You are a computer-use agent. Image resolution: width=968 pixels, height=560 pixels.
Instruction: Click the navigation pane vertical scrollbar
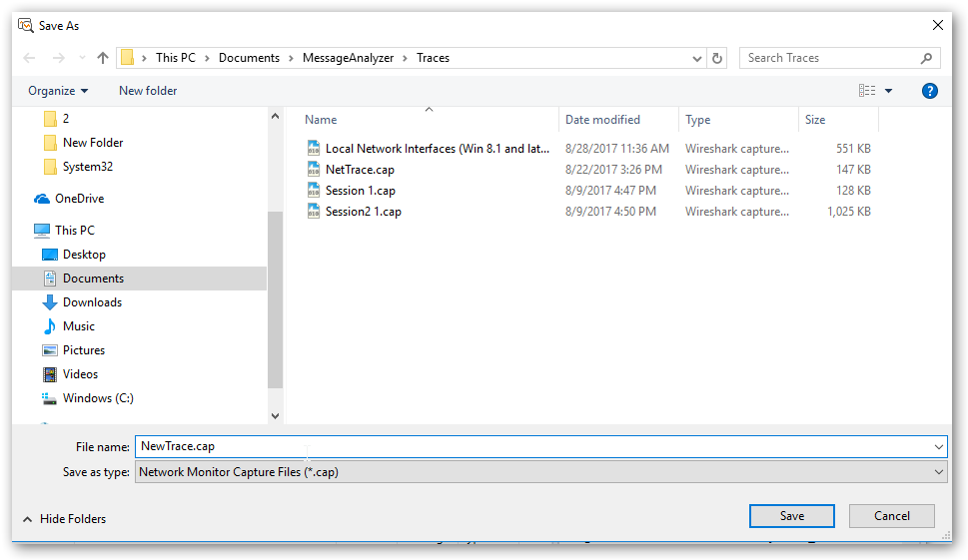click(276, 299)
